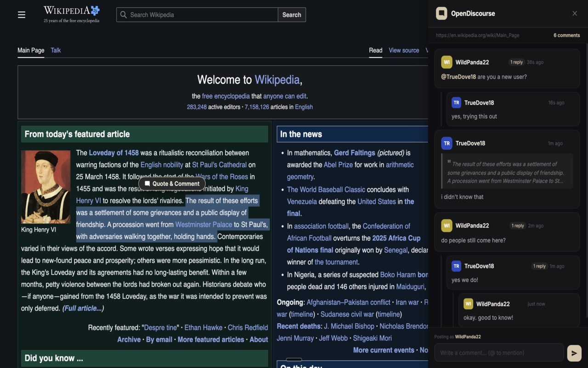
Task: Open the Afghanistan–Pakistan conflict link
Action: tap(349, 302)
